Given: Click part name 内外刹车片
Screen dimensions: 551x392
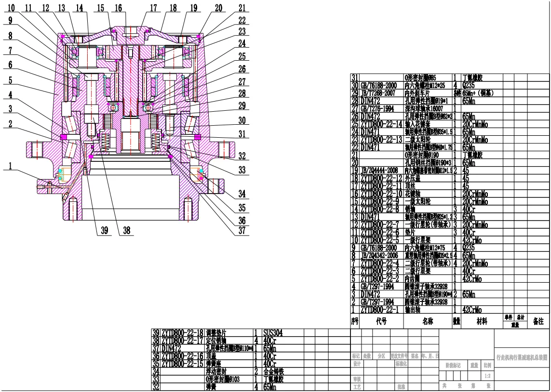Looking at the screenshot, I should 418,93.
